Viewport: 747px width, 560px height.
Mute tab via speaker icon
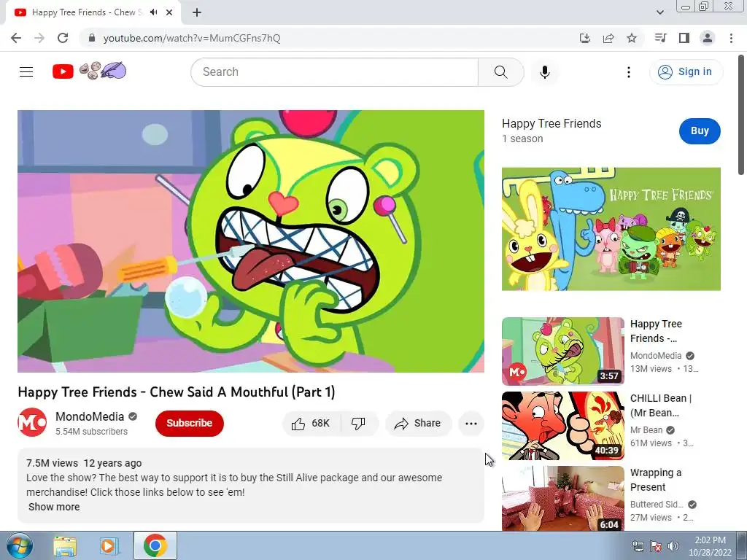point(153,12)
